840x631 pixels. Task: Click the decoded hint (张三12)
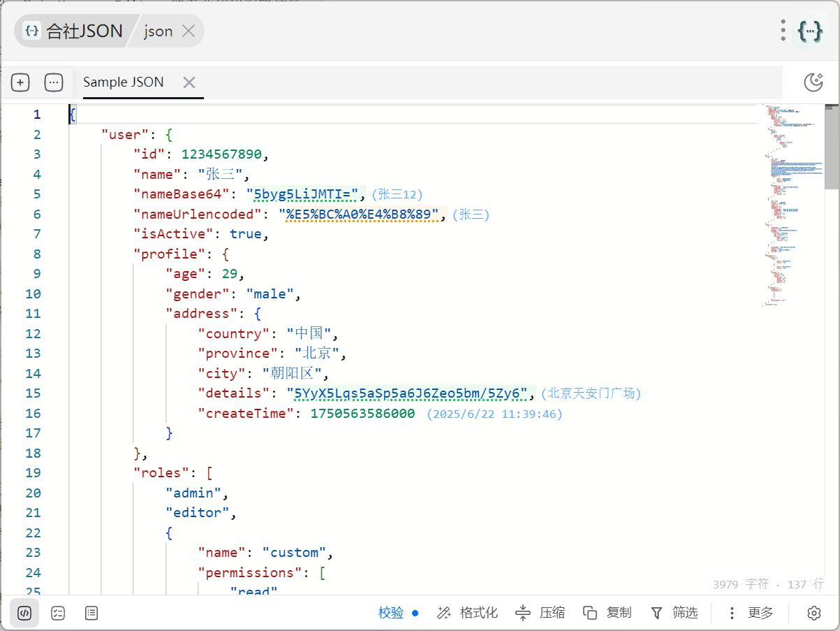tap(397, 194)
